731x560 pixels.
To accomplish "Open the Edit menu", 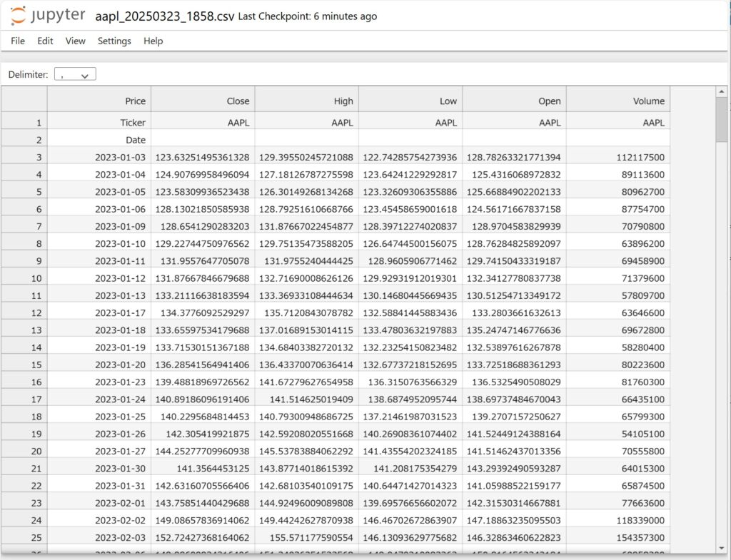I will tap(45, 41).
